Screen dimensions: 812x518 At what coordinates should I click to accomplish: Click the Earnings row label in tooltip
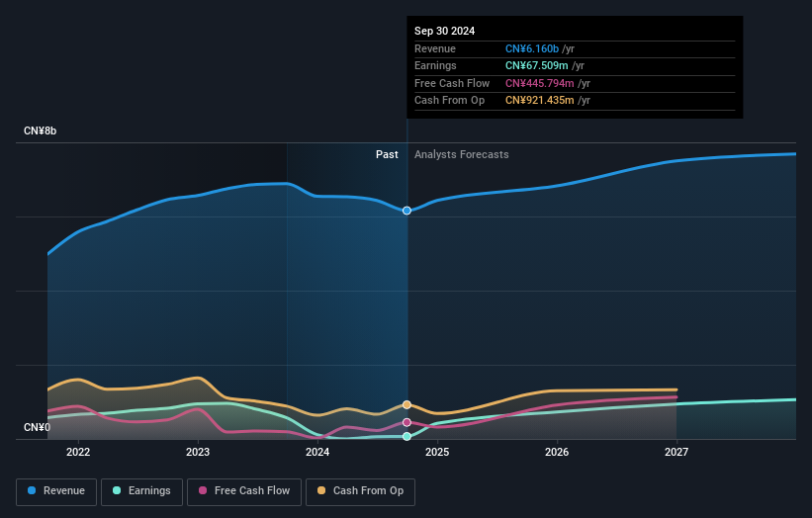point(435,65)
